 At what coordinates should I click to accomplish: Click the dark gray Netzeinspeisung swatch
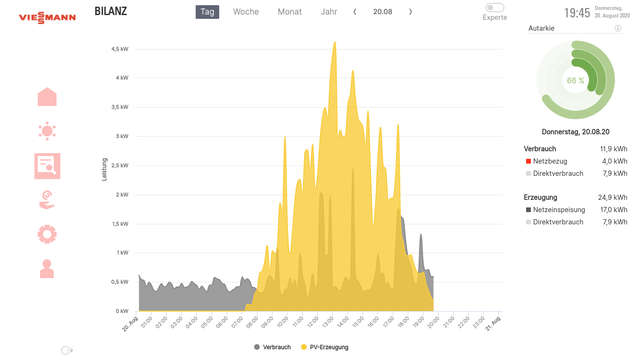coord(528,210)
